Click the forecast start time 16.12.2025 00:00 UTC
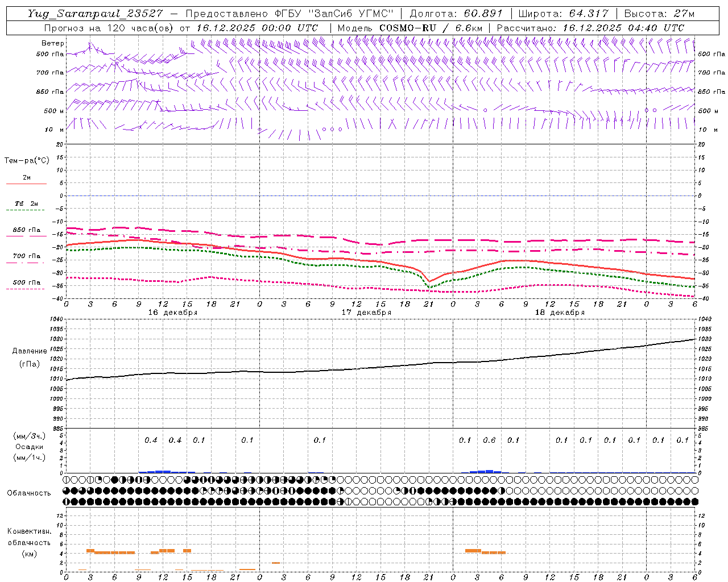 257,28
